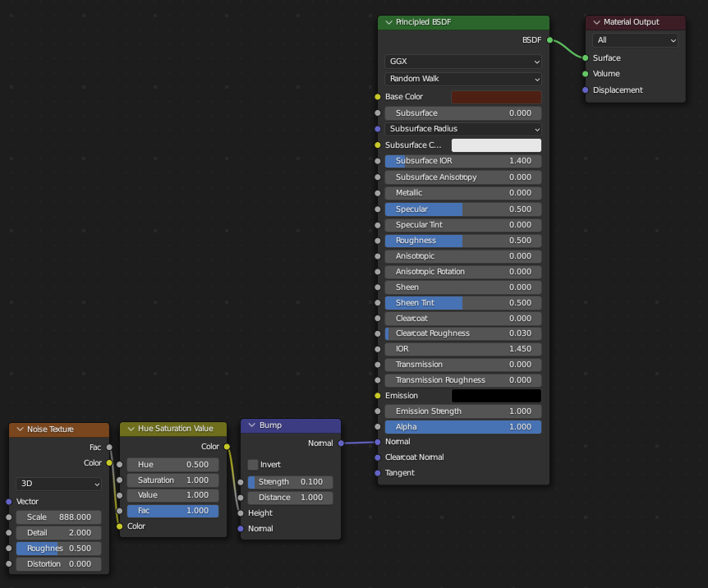Click the Noise Texture Fac output socket
The height and width of the screenshot is (588, 708).
click(109, 448)
